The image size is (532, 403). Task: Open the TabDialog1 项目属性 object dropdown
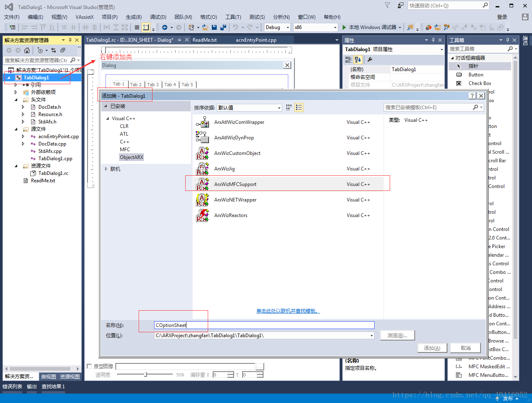tap(442, 49)
